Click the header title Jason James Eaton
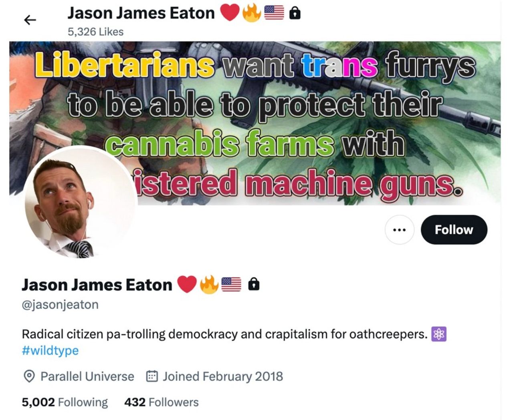The image size is (513, 420). (141, 13)
